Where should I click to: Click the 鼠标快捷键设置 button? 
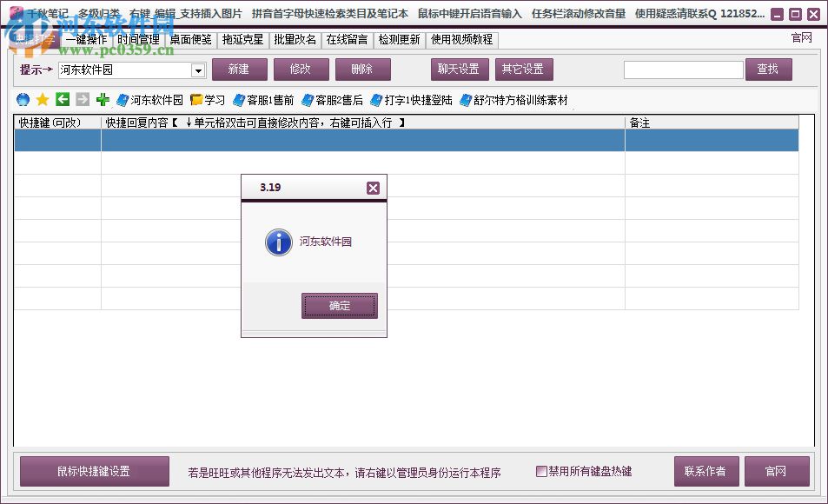coord(94,471)
